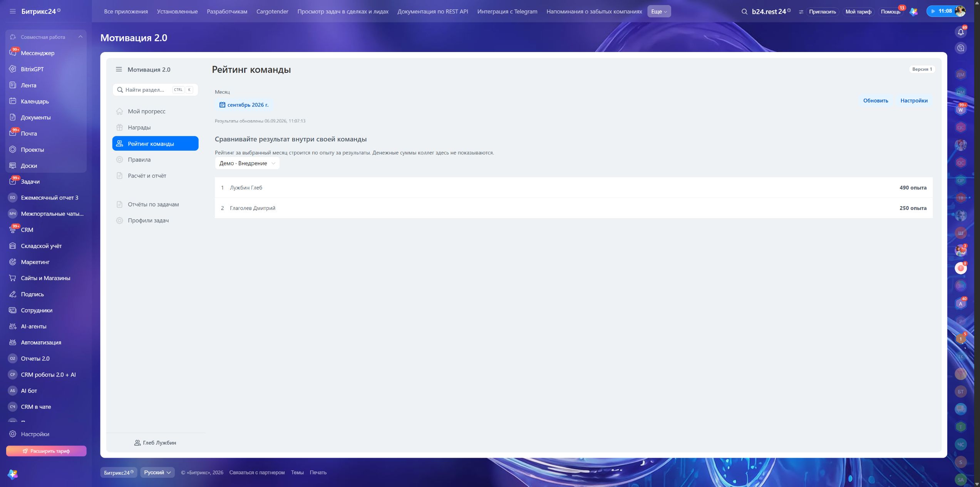Open Правила page
Screen dimensions: 980x487
155,160
